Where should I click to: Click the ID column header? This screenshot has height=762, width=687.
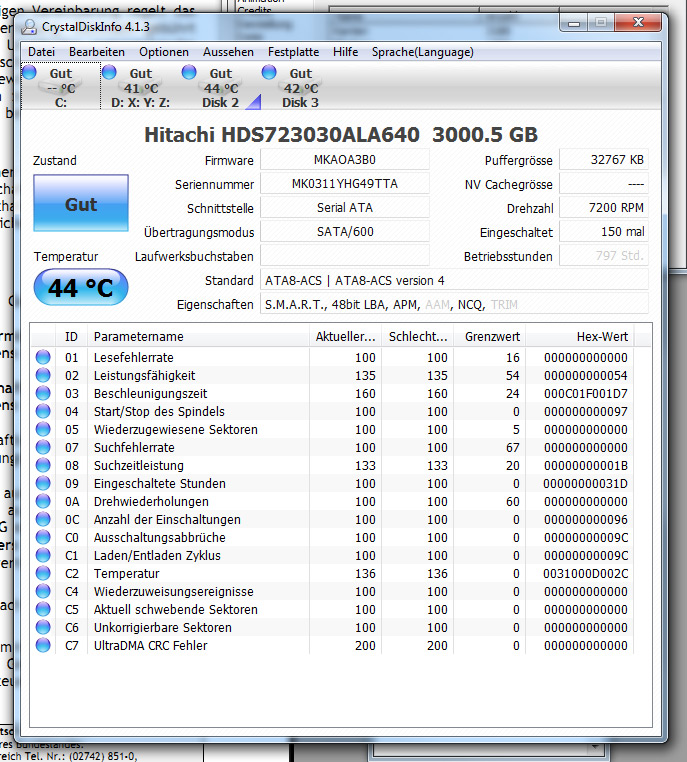click(71, 336)
